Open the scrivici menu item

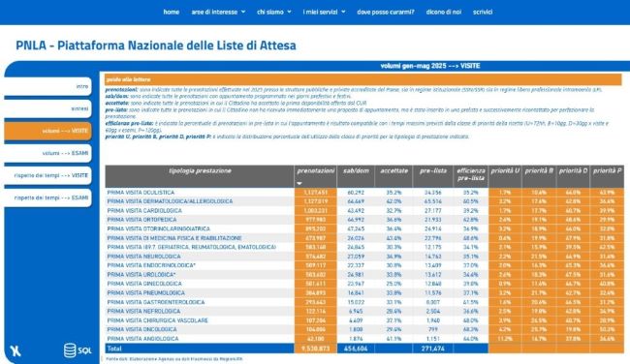click(x=483, y=12)
